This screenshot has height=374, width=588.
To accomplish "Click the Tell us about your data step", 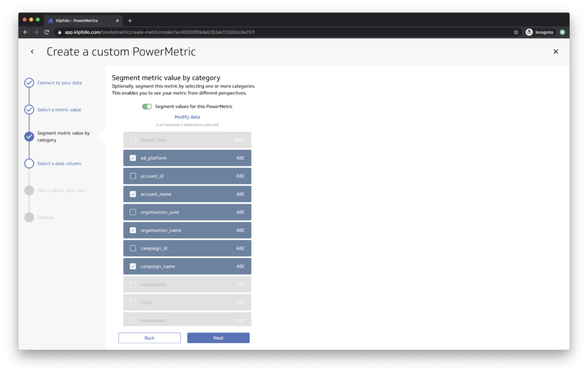I will tap(61, 191).
